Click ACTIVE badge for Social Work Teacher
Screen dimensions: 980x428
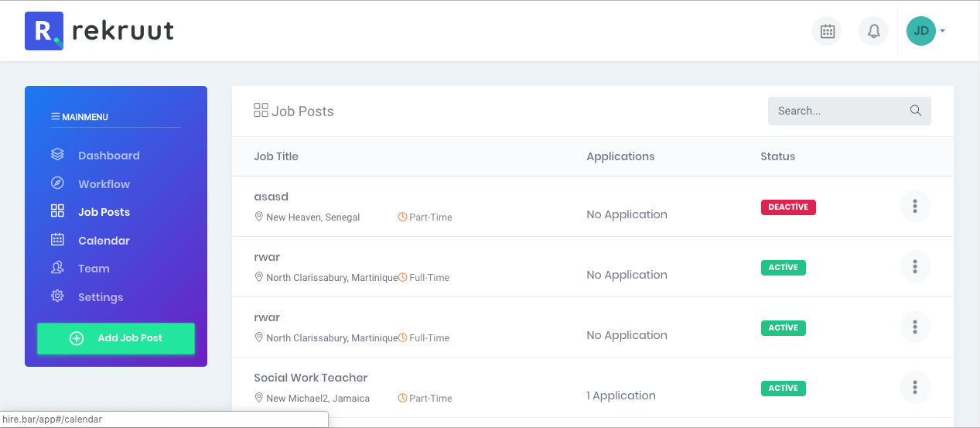pos(784,388)
